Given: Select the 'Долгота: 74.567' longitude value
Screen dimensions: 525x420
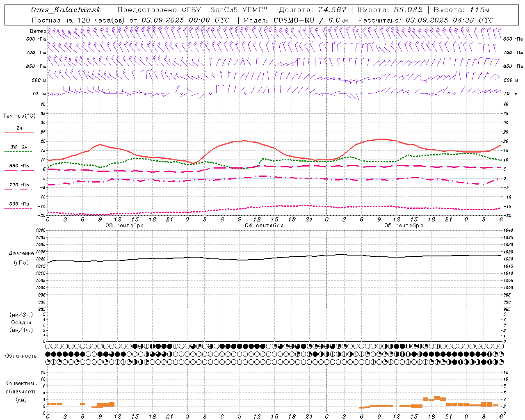Looking at the screenshot, I should point(313,10).
